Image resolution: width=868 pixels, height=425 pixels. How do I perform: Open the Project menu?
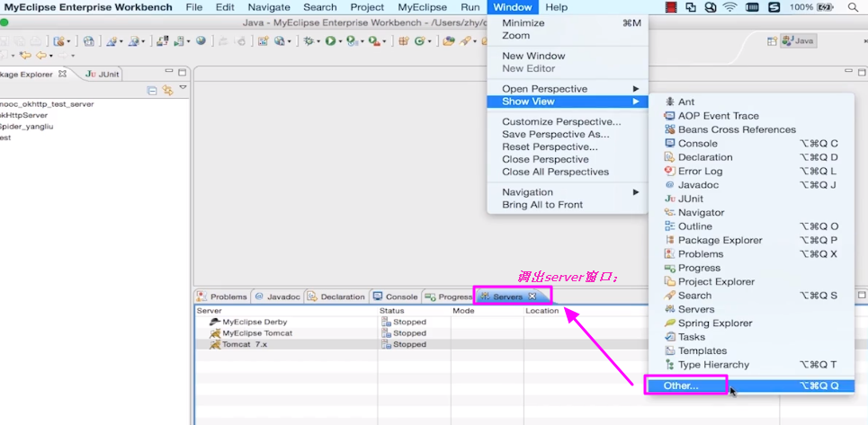click(367, 7)
